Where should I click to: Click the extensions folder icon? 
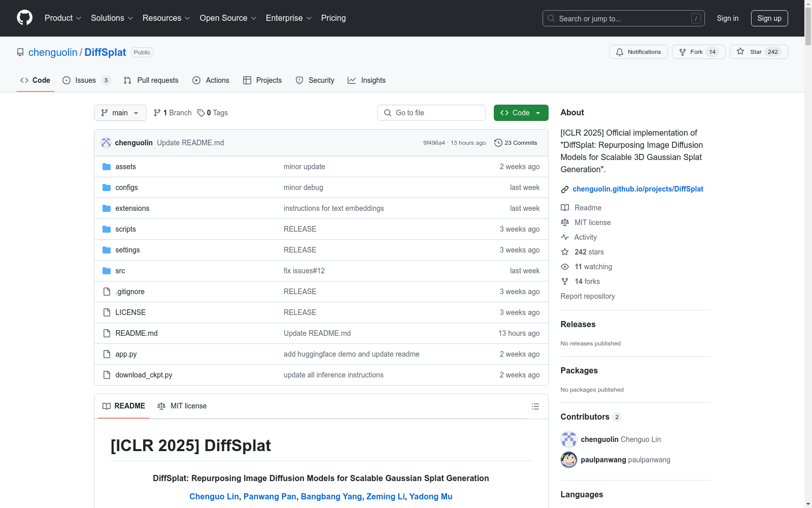pos(107,208)
